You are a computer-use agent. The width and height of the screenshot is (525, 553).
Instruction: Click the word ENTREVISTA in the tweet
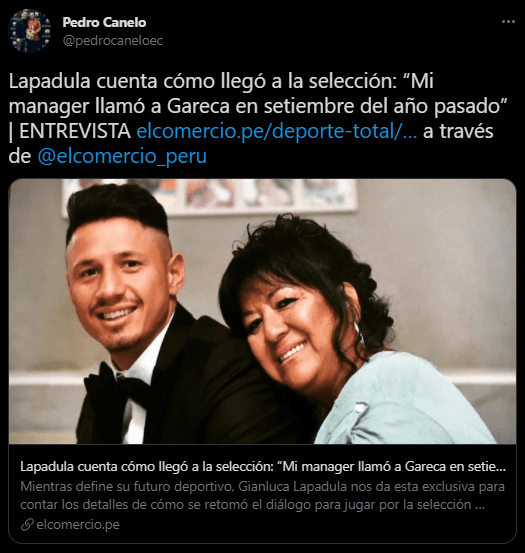pos(75,131)
